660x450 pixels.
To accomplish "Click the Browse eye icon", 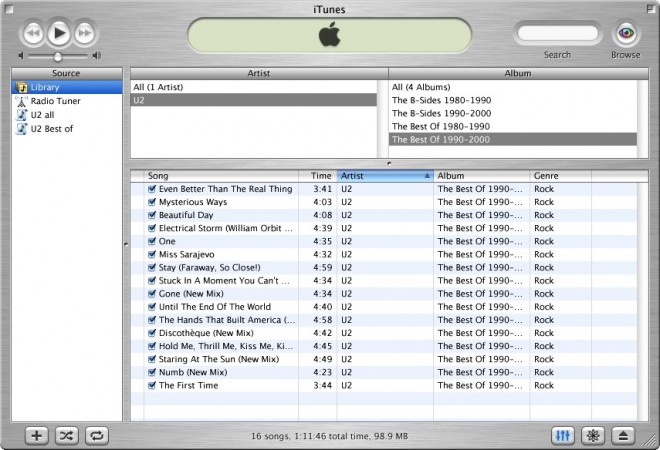I will 626,33.
